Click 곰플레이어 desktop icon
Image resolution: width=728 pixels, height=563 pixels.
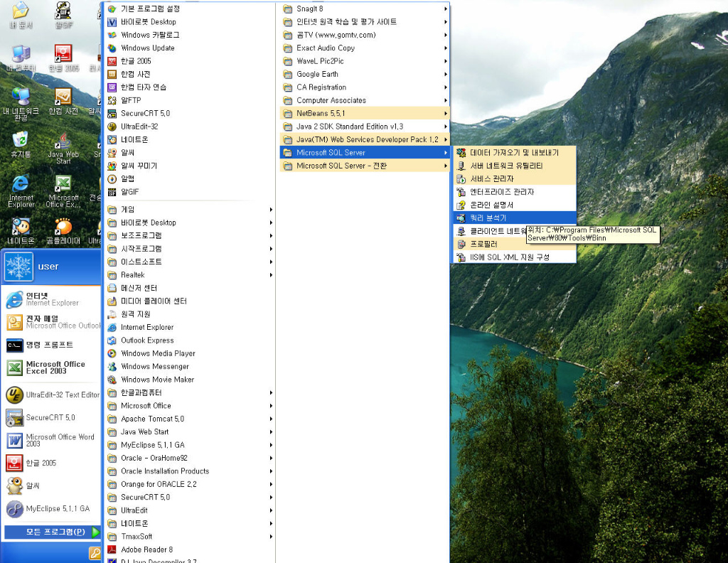point(63,231)
